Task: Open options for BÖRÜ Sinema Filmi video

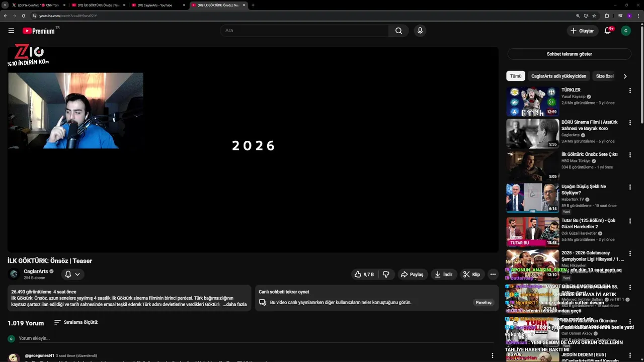Action: (630, 123)
